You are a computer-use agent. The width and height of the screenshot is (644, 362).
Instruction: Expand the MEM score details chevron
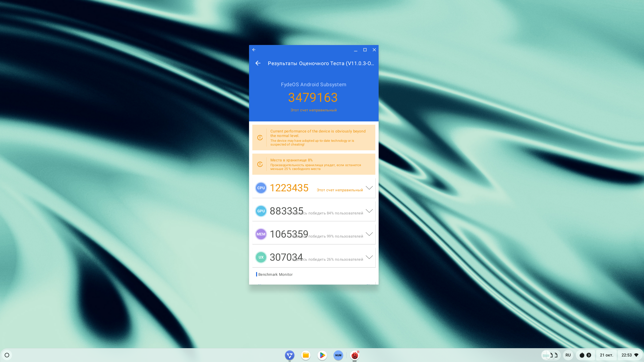pyautogui.click(x=369, y=234)
